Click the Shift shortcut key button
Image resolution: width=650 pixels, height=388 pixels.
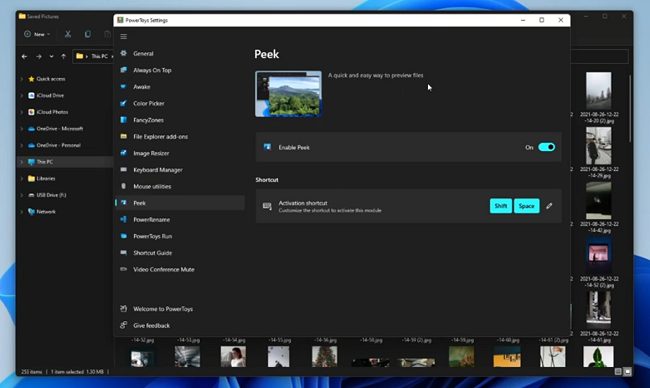coord(500,206)
